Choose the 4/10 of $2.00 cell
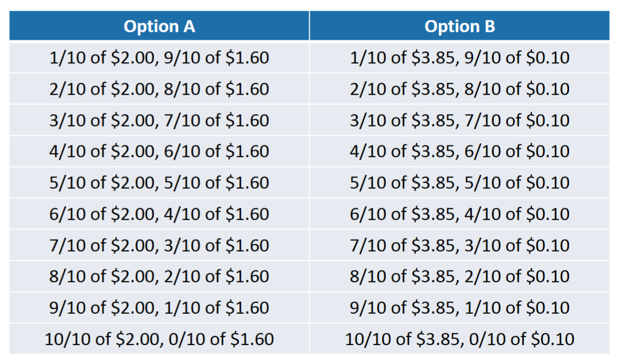 [159, 151]
